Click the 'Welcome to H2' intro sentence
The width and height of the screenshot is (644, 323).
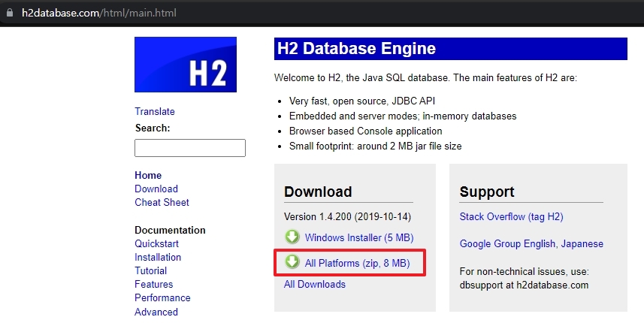(425, 78)
